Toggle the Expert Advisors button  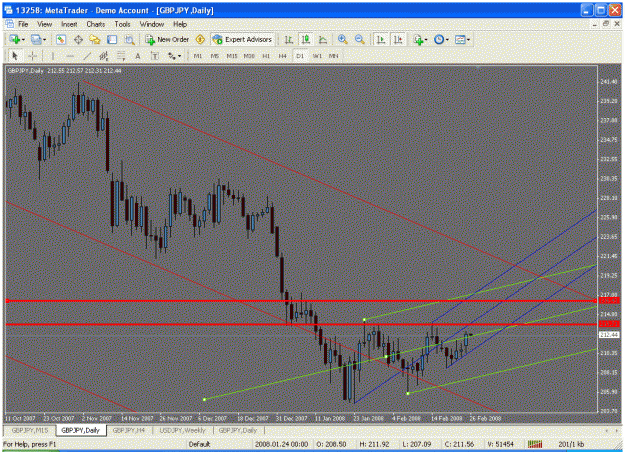tap(242, 39)
